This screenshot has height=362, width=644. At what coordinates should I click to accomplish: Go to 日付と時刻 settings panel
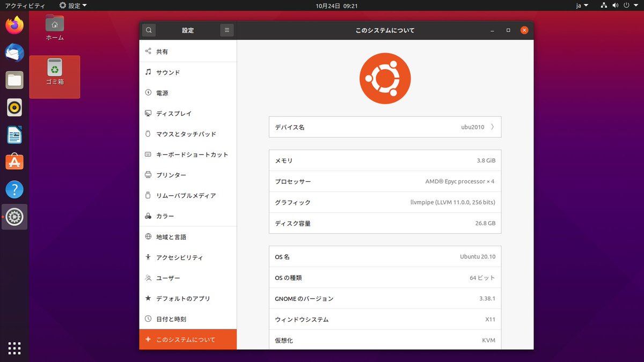pyautogui.click(x=188, y=319)
